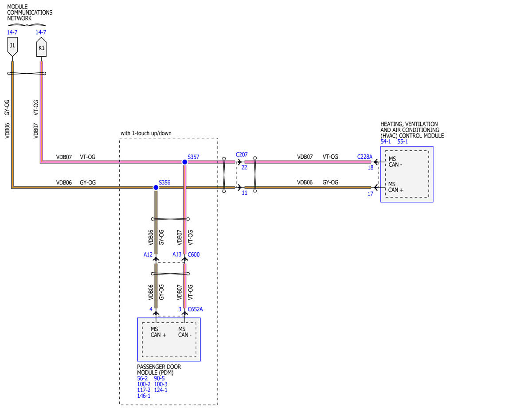Jump to page reference 90-5
This screenshot has width=532, height=411.
click(159, 379)
